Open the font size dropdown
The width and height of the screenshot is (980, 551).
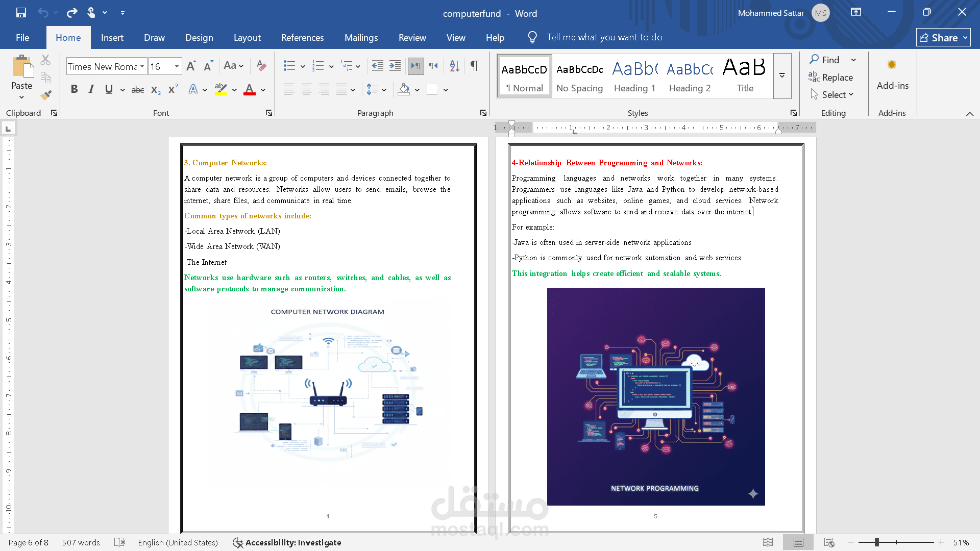177,66
